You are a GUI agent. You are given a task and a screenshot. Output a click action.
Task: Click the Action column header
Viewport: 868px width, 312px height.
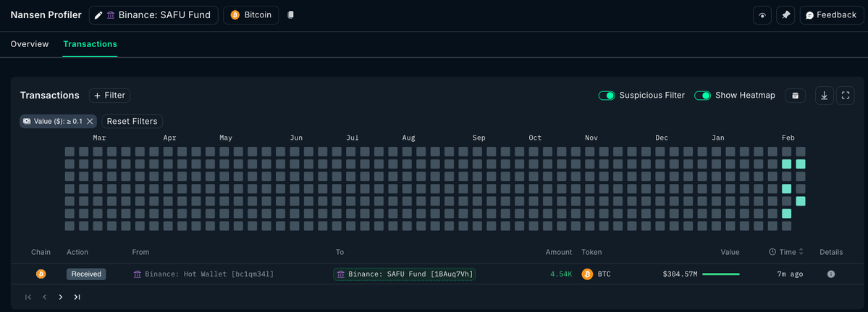tap(77, 252)
